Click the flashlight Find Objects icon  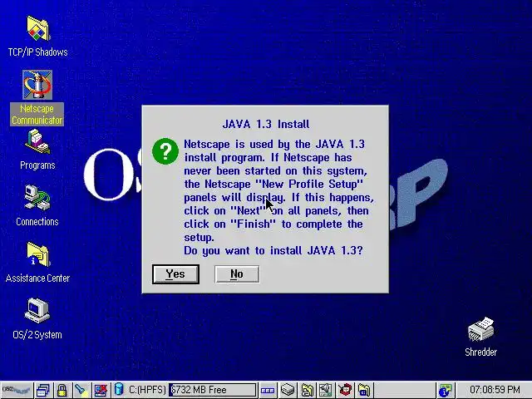coord(81,390)
